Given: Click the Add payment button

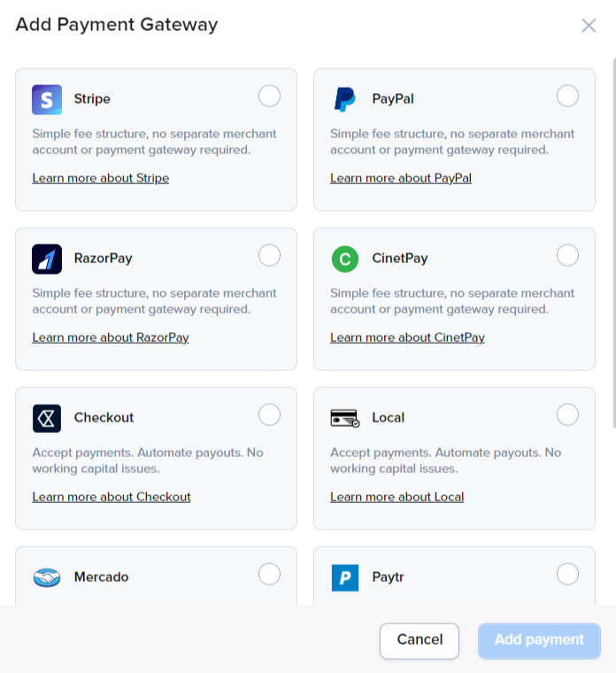Looking at the screenshot, I should tap(539, 641).
